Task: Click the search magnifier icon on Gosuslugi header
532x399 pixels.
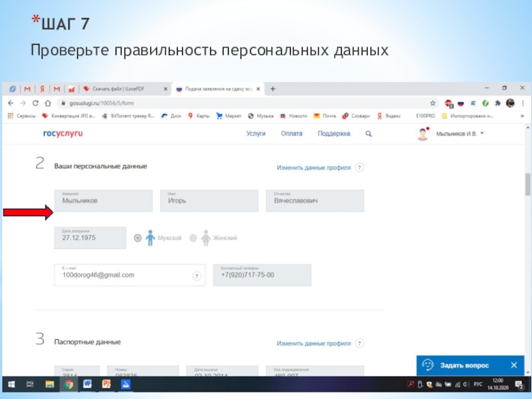Action: point(369,134)
